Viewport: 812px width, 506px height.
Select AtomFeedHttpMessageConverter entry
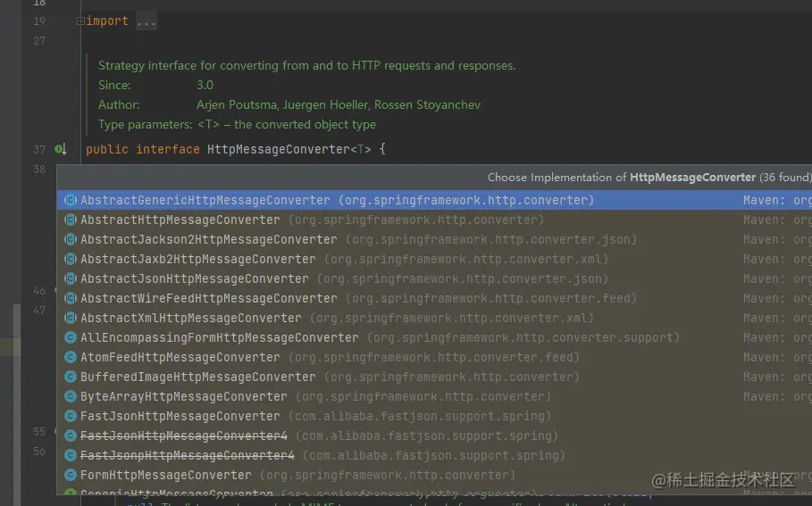click(x=434, y=358)
